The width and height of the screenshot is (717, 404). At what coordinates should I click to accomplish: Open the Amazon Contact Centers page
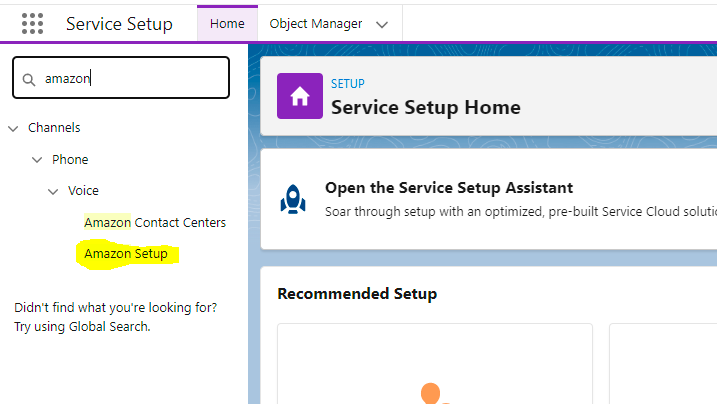(x=155, y=222)
